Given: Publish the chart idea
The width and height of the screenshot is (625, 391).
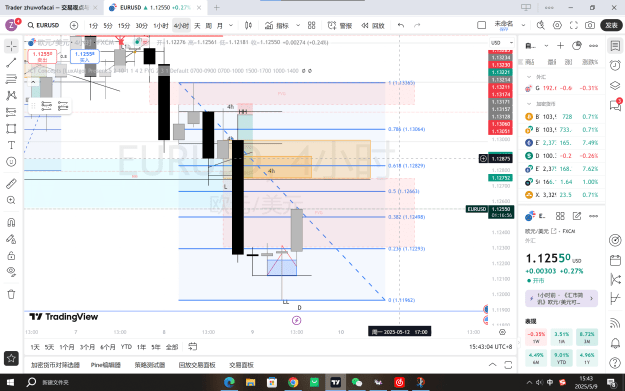Looking at the screenshot, I should pos(611,26).
